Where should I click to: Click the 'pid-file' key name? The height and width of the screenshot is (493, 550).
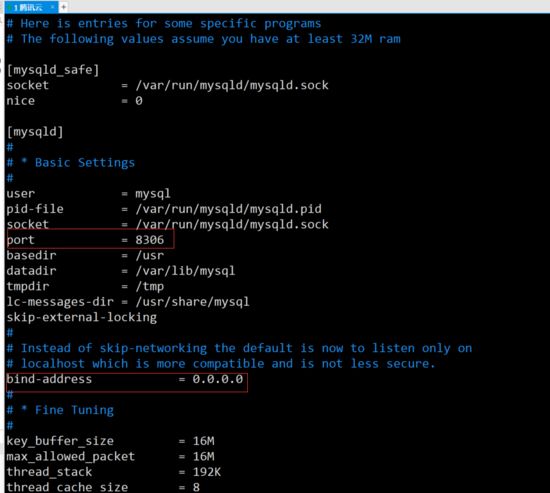pyautogui.click(x=35, y=209)
